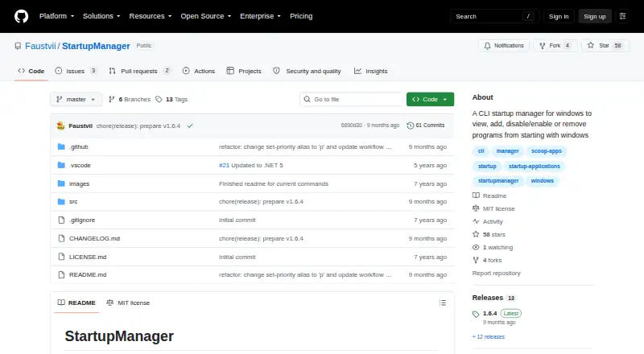
Task: Open the latest commit message chore(release) v1.6.4
Action: pos(138,126)
